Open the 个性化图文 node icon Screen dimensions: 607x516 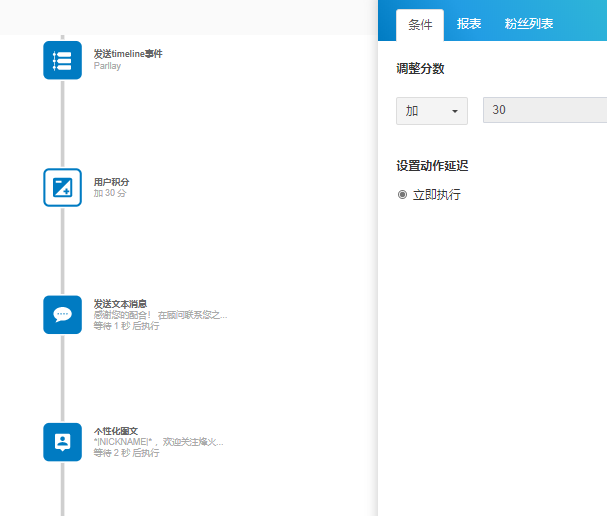point(62,441)
